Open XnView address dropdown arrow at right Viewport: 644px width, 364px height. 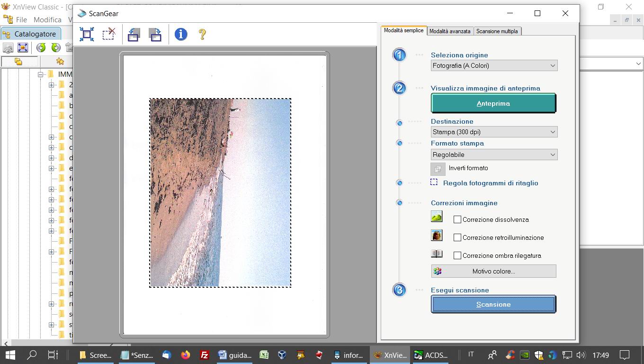(x=638, y=64)
